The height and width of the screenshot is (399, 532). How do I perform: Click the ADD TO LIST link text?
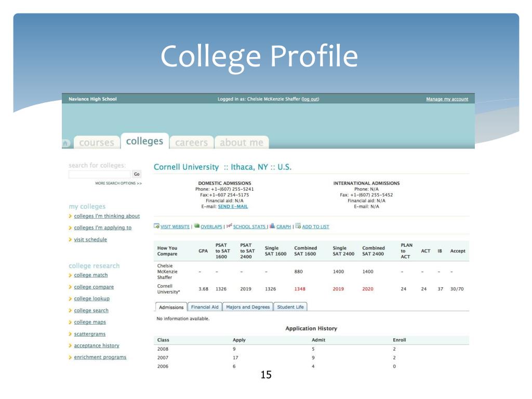[x=315, y=227]
